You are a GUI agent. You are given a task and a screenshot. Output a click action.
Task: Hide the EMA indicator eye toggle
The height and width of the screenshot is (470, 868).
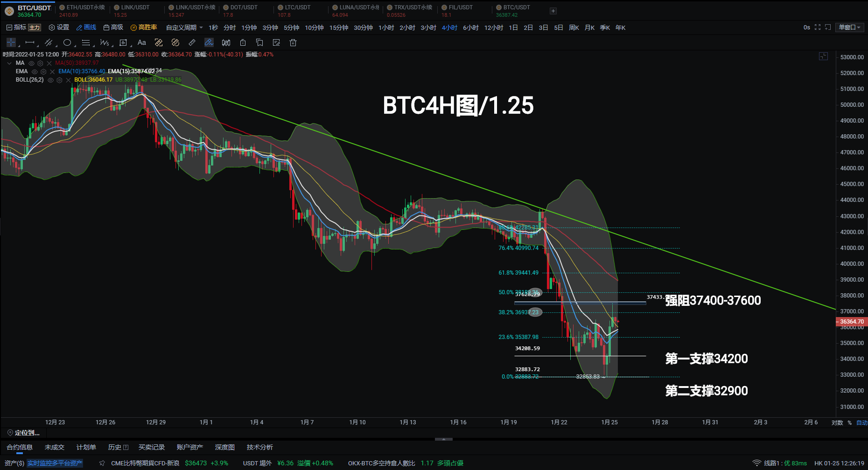click(x=35, y=72)
